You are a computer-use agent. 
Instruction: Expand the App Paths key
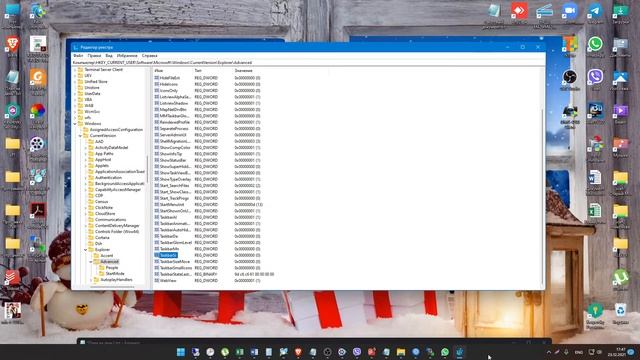pos(86,153)
